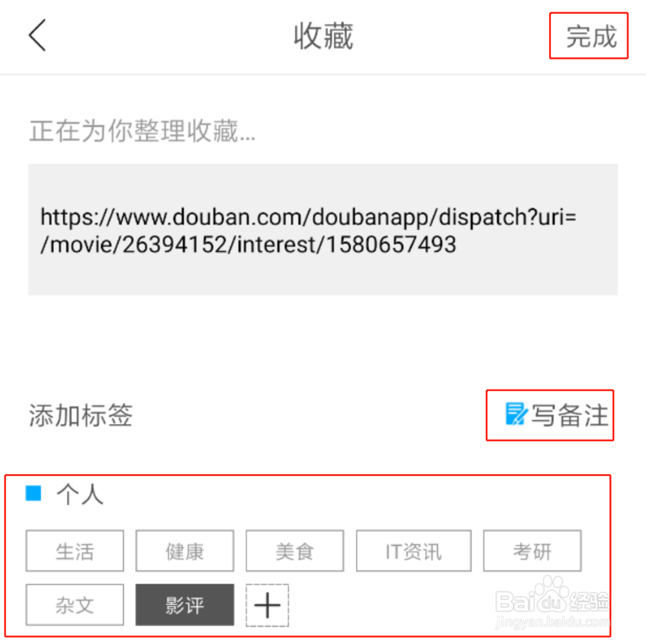Click the douban URL text box
Screen dimensions: 646x644
(323, 229)
